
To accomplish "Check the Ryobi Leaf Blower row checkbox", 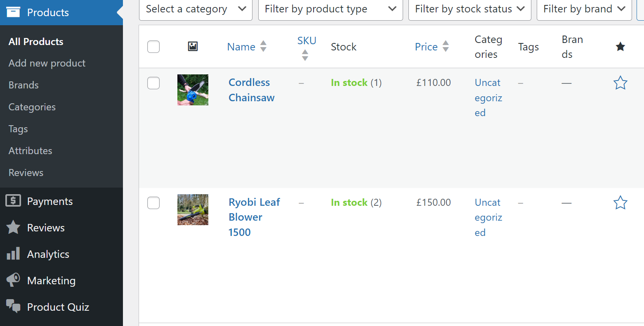I will pyautogui.click(x=153, y=202).
